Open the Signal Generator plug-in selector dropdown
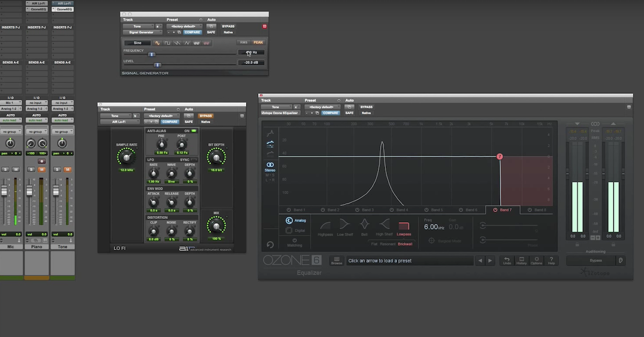644x337 pixels. [142, 32]
